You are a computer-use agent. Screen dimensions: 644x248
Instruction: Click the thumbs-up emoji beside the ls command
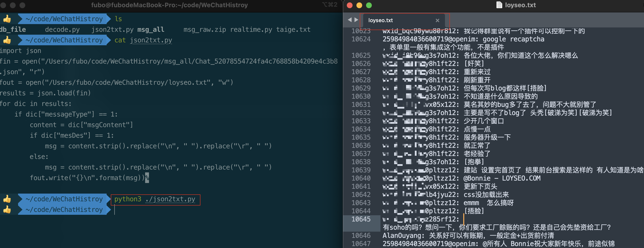coord(7,19)
